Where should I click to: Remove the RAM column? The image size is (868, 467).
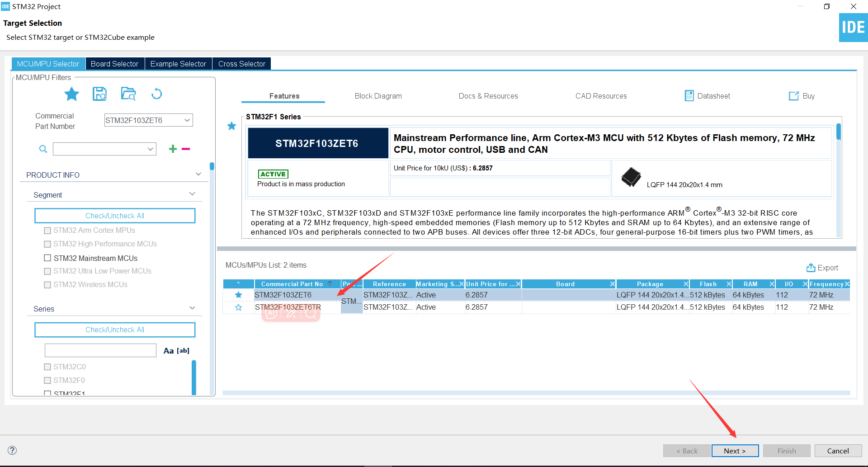click(x=772, y=284)
